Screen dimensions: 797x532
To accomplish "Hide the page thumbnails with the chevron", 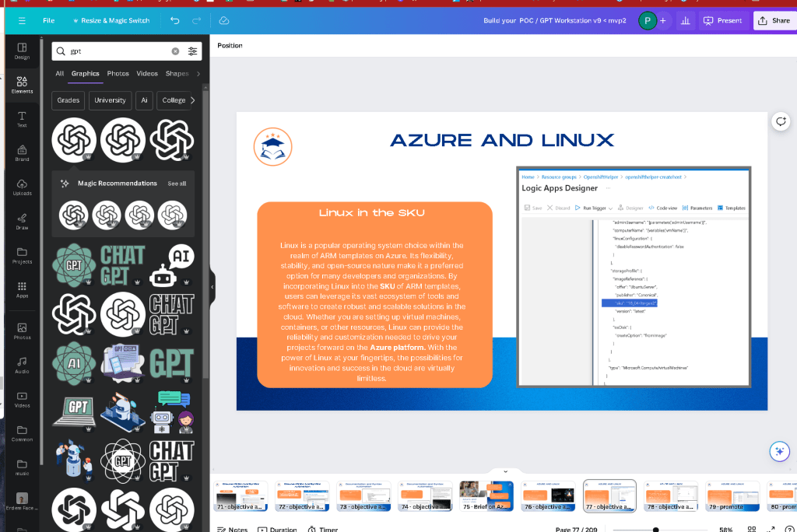I will point(505,471).
